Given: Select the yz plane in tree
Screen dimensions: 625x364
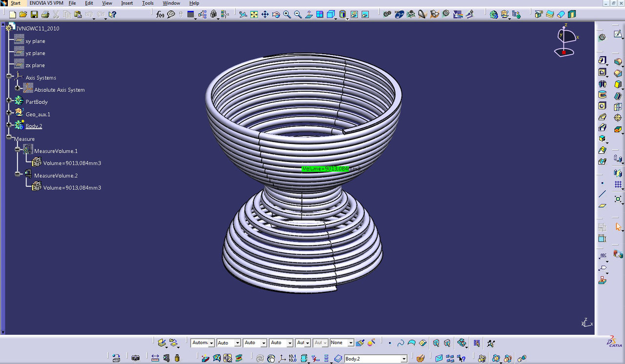Looking at the screenshot, I should point(35,53).
